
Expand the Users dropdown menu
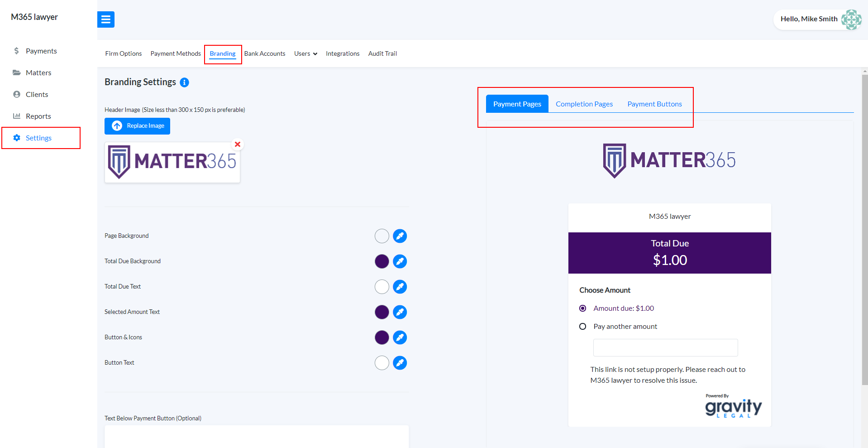pyautogui.click(x=305, y=53)
